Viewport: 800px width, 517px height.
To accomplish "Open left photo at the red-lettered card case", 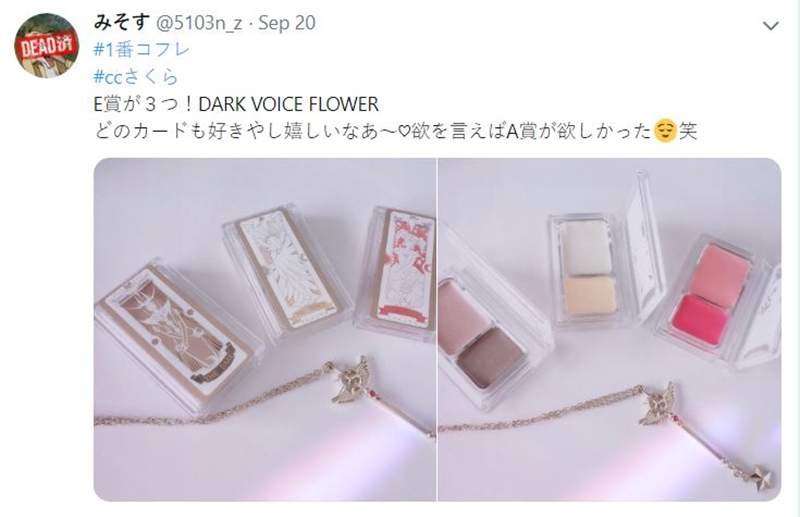I will pyautogui.click(x=396, y=271).
